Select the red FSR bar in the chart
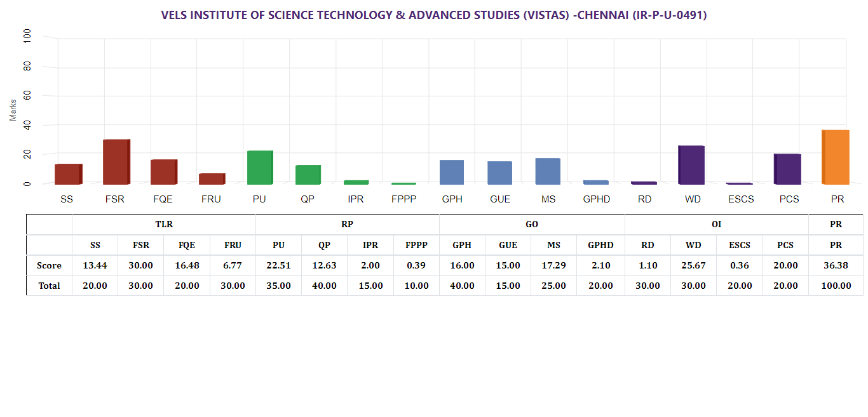Image resolution: width=868 pixels, height=417 pixels. tap(116, 162)
